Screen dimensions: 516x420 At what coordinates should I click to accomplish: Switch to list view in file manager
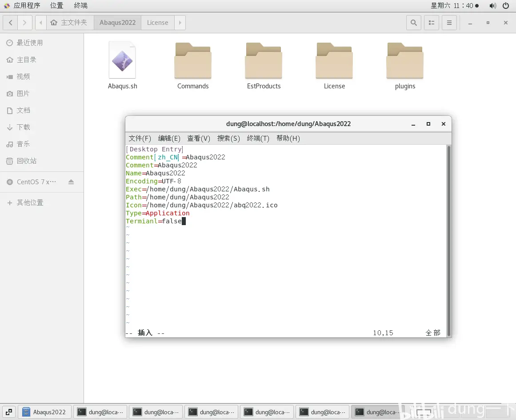pyautogui.click(x=432, y=23)
